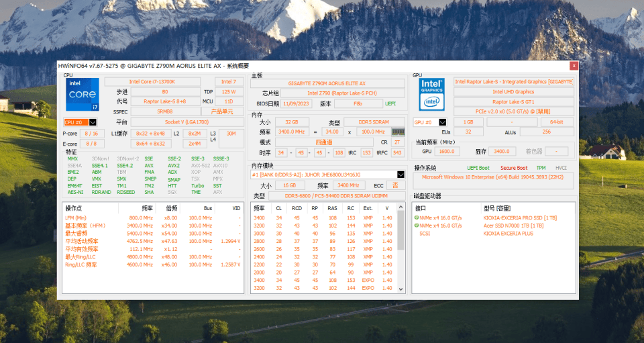Screen dimensions: 644x343
Task: Select the 2800 XMP timing row
Action: [x=324, y=241]
